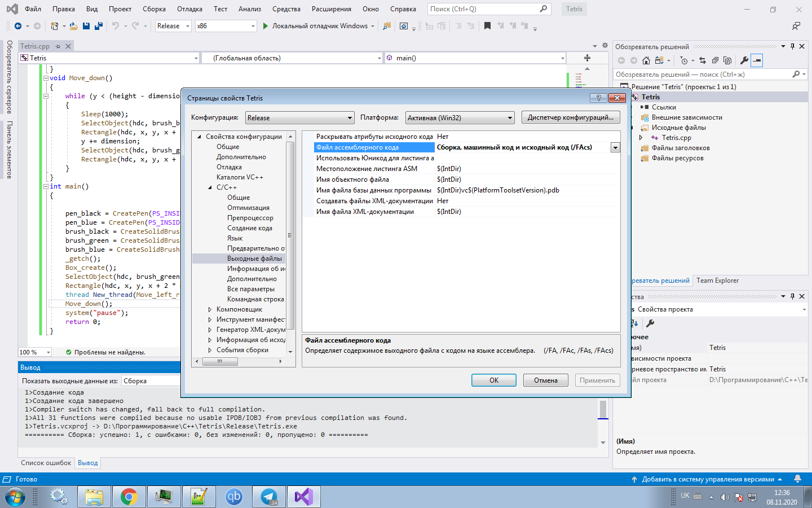Open Диспетчер конфигураций button

571,117
